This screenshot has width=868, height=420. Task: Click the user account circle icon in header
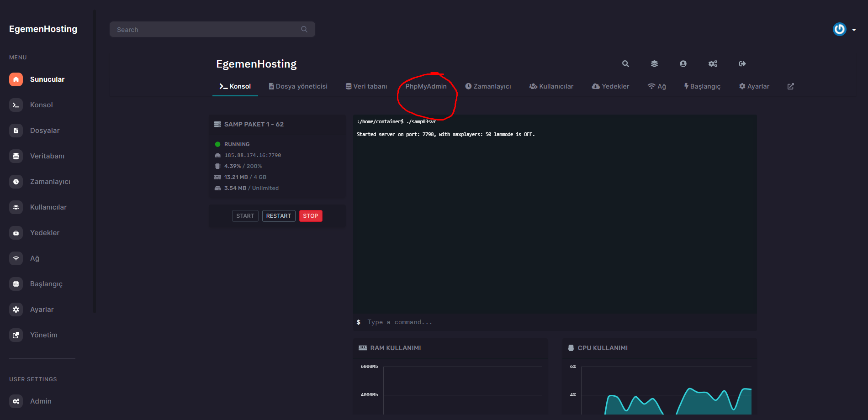[x=683, y=64]
